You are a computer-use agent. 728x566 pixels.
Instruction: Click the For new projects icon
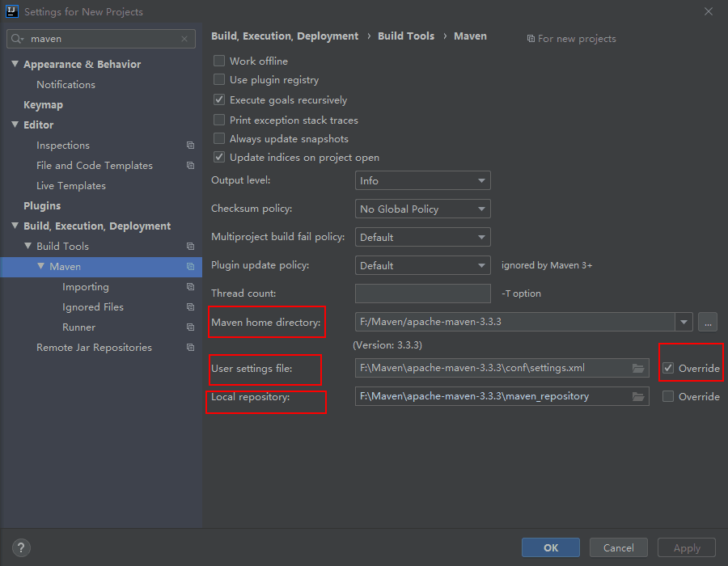pyautogui.click(x=531, y=39)
